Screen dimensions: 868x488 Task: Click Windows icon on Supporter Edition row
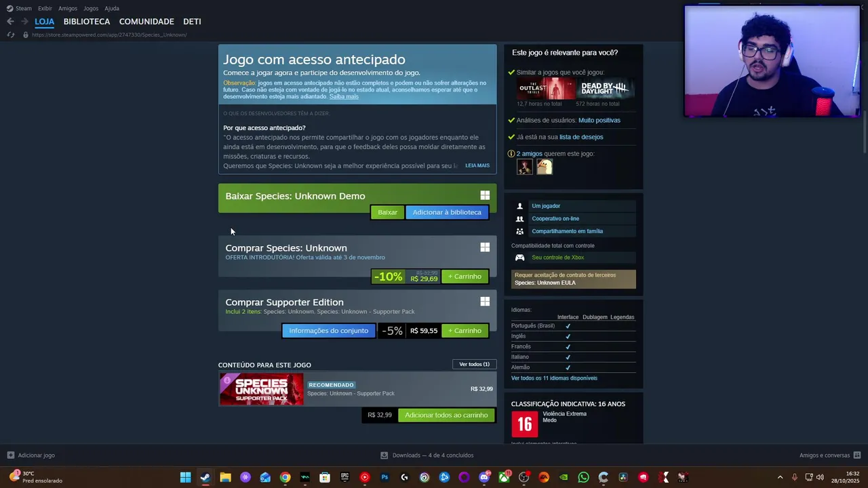click(485, 302)
